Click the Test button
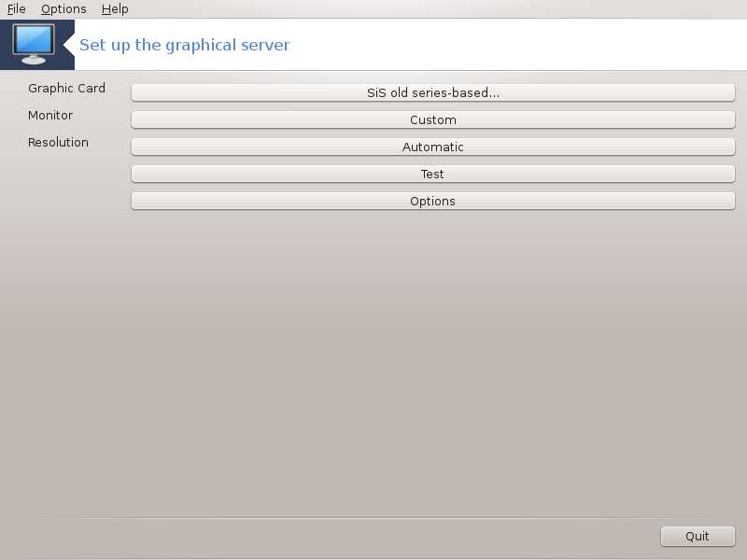 coord(433,174)
